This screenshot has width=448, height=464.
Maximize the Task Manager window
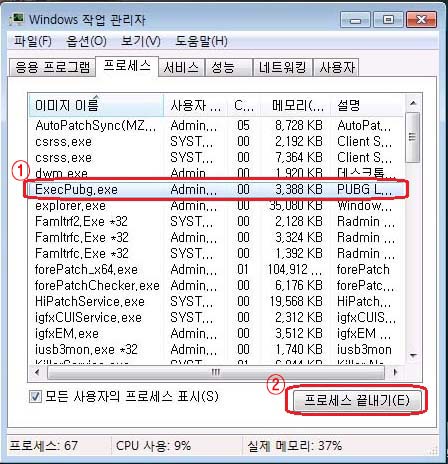(388, 20)
